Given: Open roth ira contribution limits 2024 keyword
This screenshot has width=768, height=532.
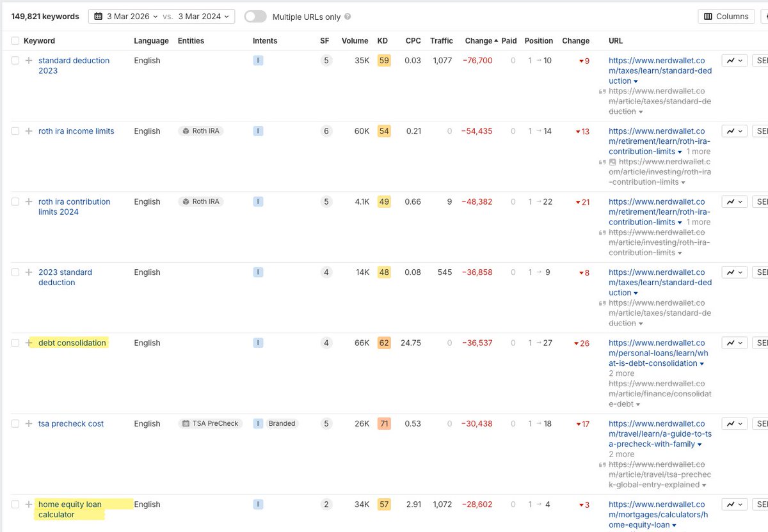Looking at the screenshot, I should (74, 207).
